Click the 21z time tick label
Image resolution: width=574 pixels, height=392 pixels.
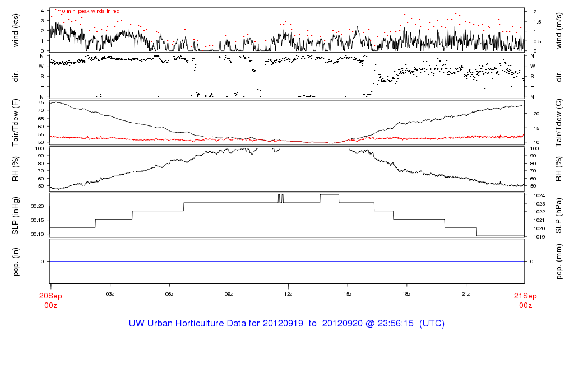pos(465,293)
